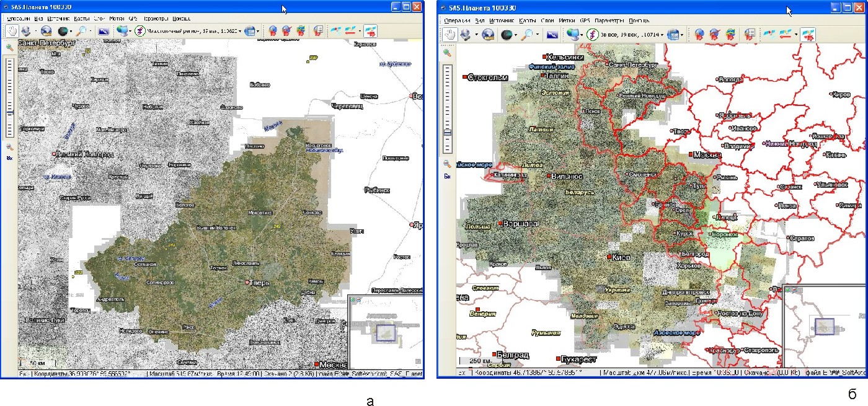Select the hand pan tool in left window
The height and width of the screenshot is (406, 868).
[11, 30]
